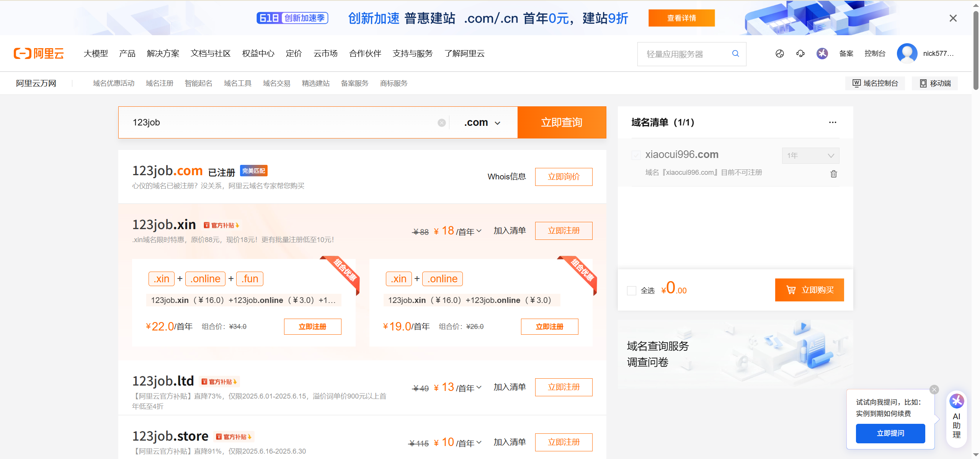The height and width of the screenshot is (459, 980).
Task: Open the language/region globe icon
Action: (780, 54)
